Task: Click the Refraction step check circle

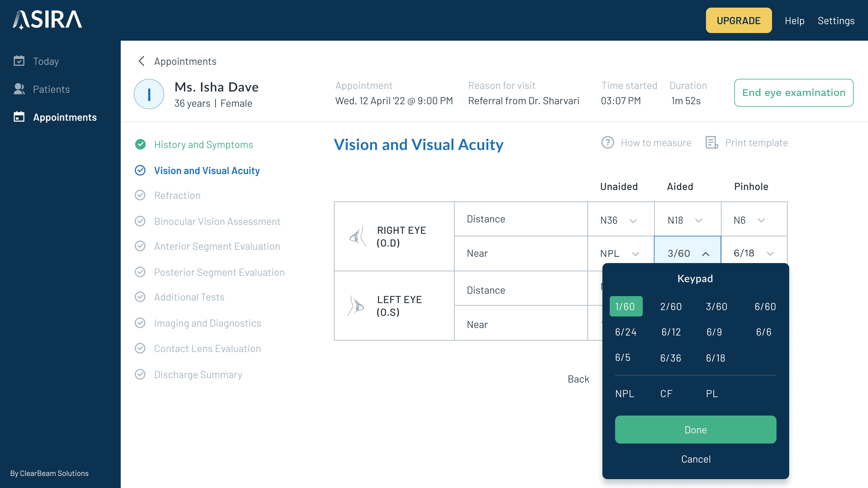Action: coord(140,195)
